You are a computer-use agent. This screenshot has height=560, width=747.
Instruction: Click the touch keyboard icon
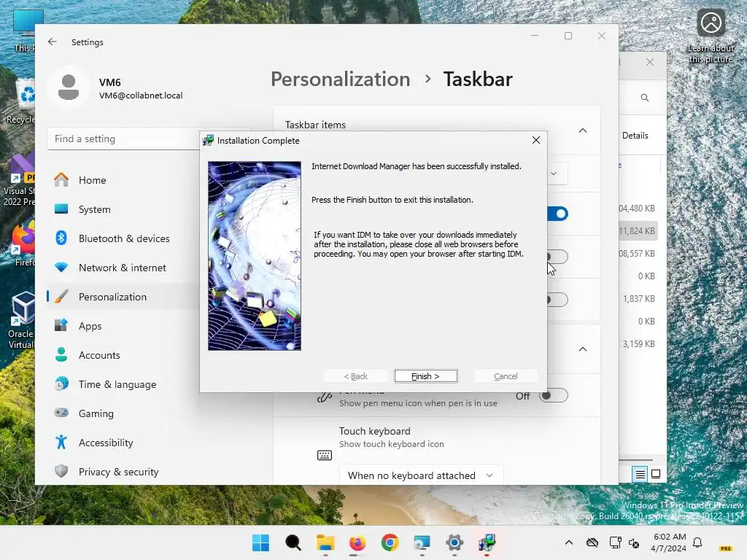coord(325,455)
